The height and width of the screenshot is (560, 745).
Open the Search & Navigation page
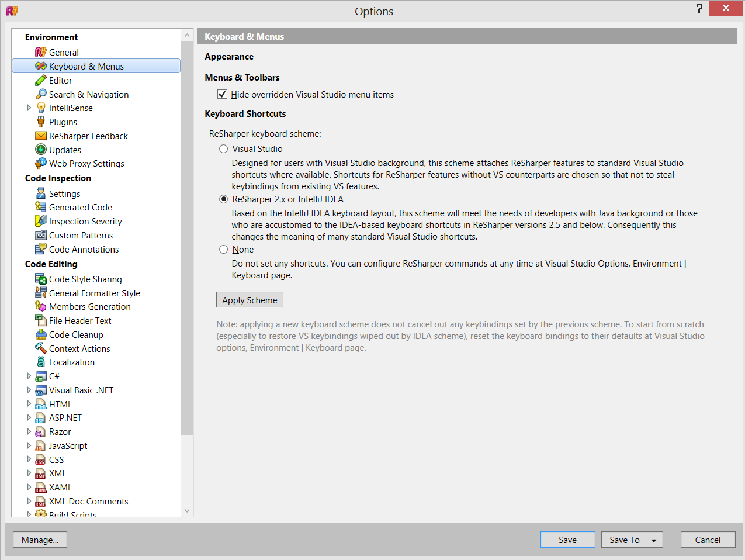[89, 94]
